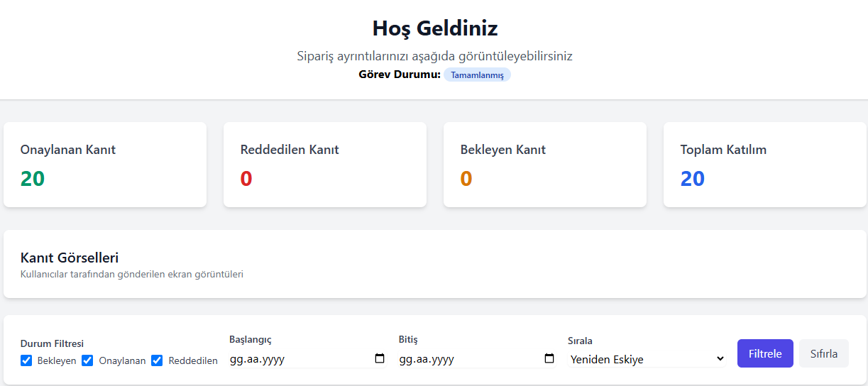Click the Filtrele button
868x386 pixels.
(765, 353)
